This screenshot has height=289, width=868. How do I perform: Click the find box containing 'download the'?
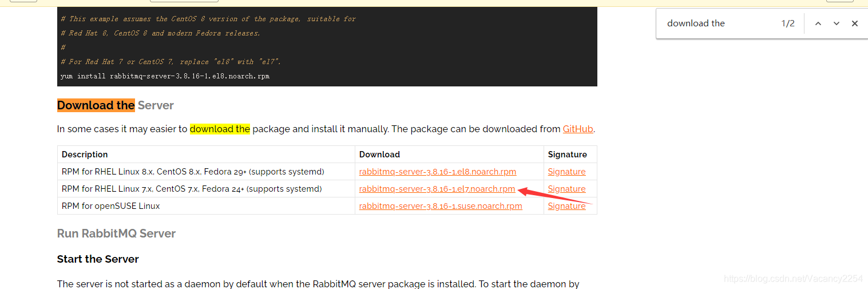point(718,23)
